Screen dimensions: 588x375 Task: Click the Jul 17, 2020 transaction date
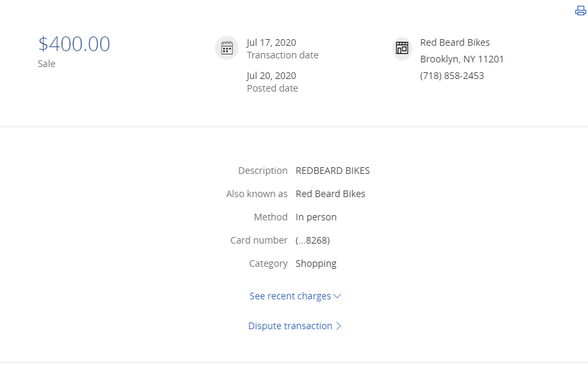click(x=272, y=42)
